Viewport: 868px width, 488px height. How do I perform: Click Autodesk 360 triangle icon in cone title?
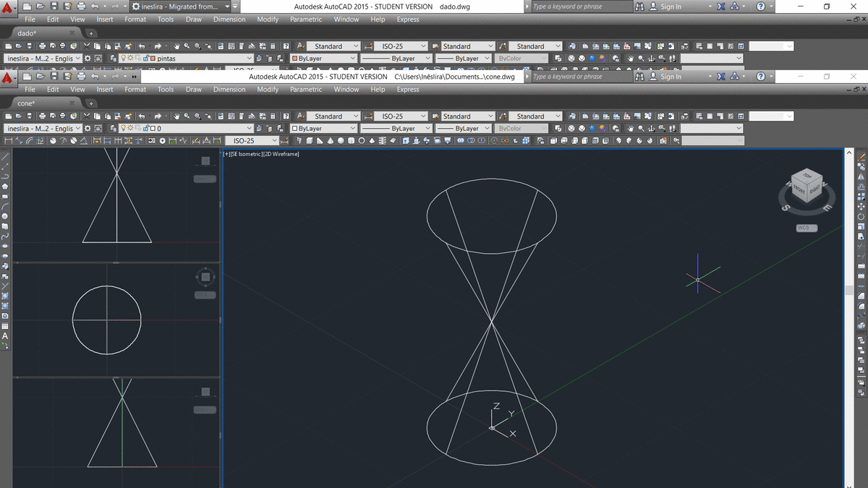tap(735, 77)
